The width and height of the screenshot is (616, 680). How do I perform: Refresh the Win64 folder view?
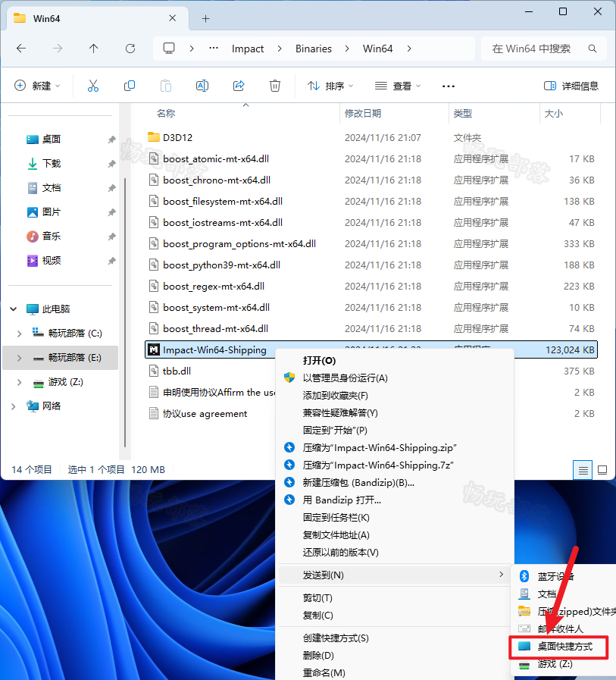click(130, 49)
